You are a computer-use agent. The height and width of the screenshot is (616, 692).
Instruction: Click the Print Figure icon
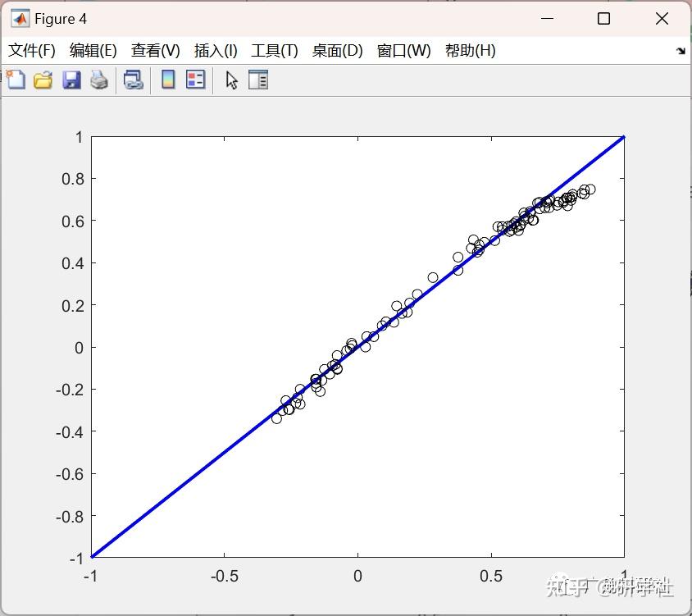[99, 80]
